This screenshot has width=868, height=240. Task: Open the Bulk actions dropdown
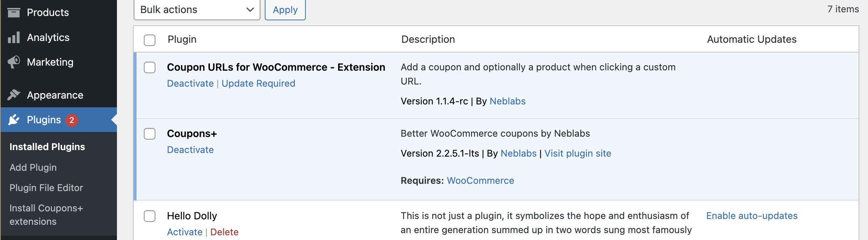pos(197,10)
